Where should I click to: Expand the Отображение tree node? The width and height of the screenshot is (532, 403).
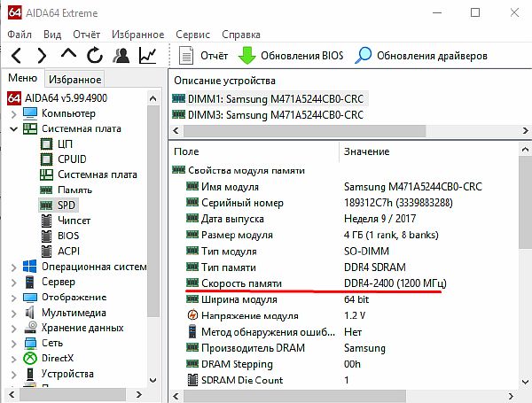pos(13,298)
